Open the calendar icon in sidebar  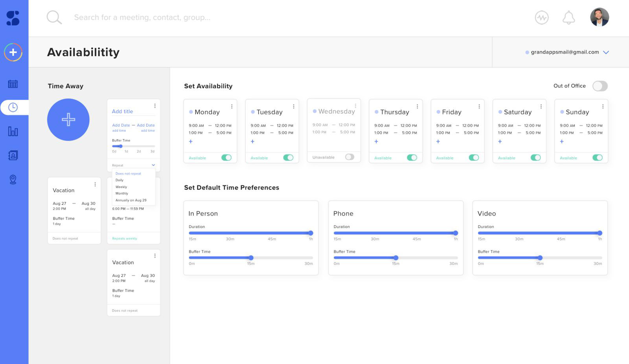point(13,84)
